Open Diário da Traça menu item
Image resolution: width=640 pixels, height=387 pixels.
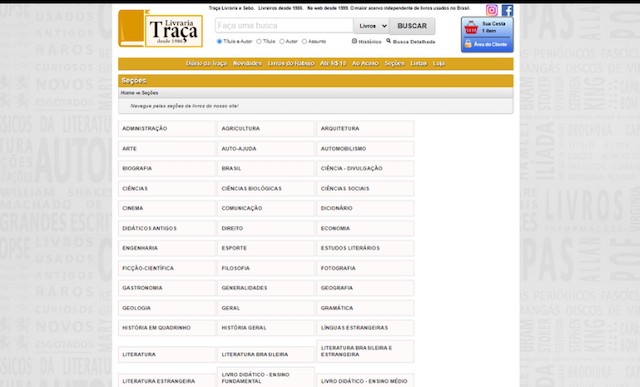tap(207, 63)
